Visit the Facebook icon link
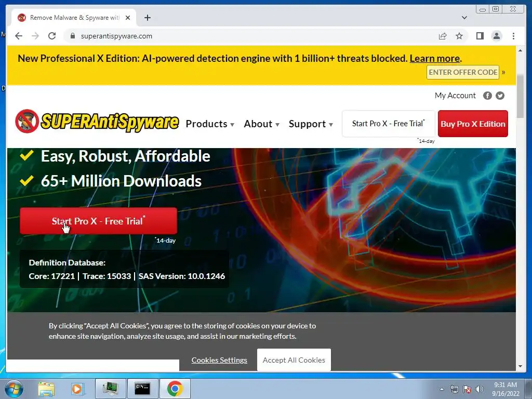The width and height of the screenshot is (532, 399). tap(487, 96)
